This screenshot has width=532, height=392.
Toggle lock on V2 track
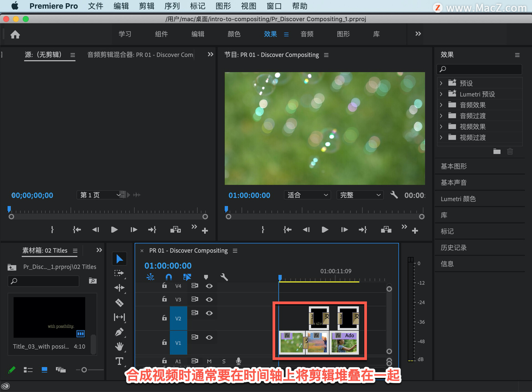(164, 318)
